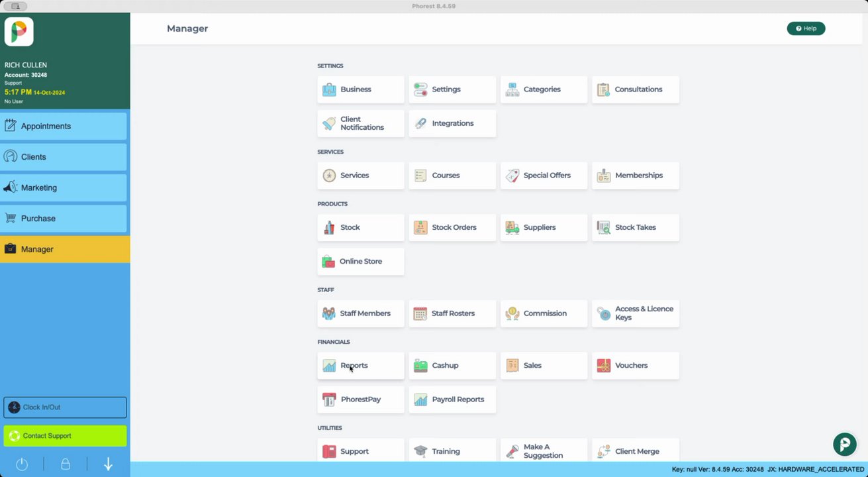The height and width of the screenshot is (477, 868).
Task: Click the status bar version info text
Action: point(768,469)
